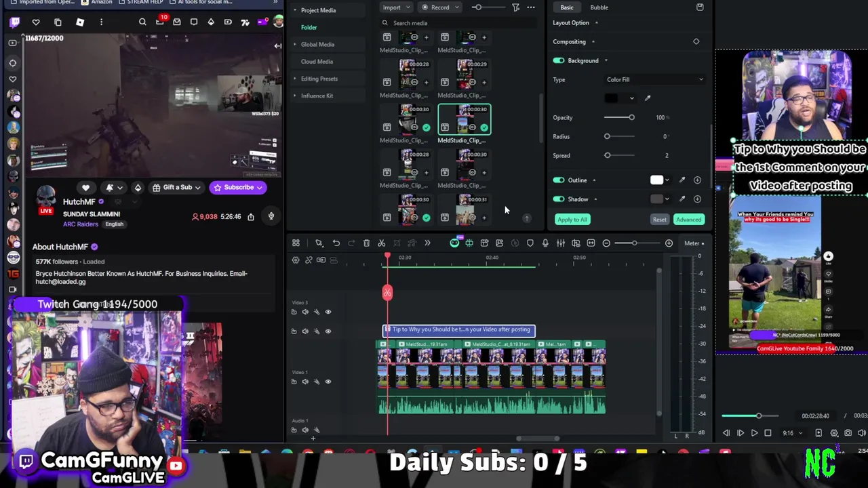Viewport: 868px width, 488px height.
Task: Click the playhead split handle
Action: (387, 292)
